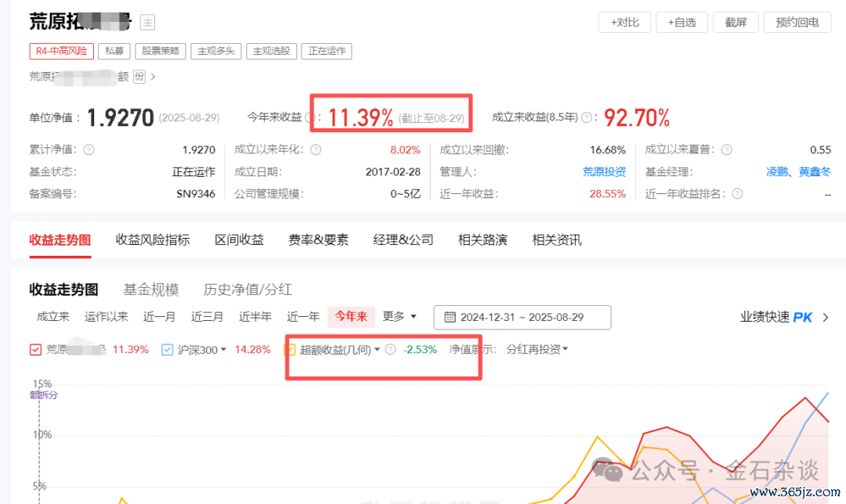Select the 成立来 time range
Screen dimensions: 846x504
coord(53,317)
